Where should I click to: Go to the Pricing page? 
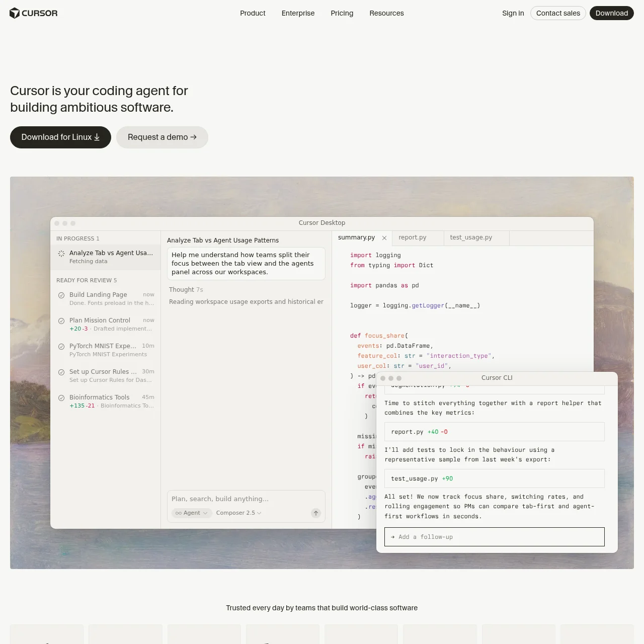pos(342,13)
